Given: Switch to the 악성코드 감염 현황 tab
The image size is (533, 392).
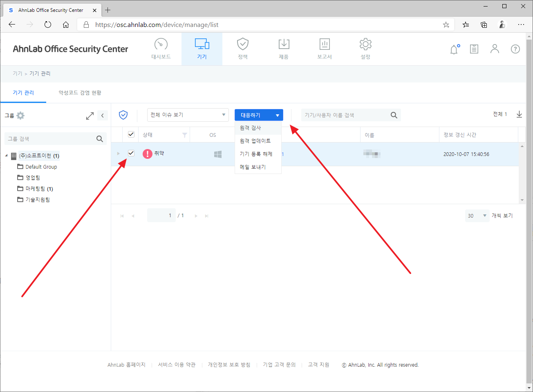Looking at the screenshot, I should 80,93.
